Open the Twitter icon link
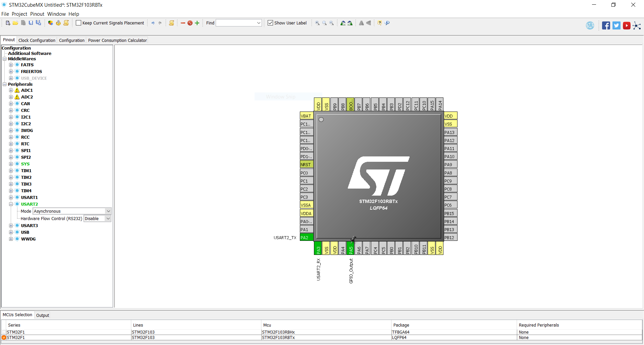The height and width of the screenshot is (345, 644). click(x=616, y=25)
